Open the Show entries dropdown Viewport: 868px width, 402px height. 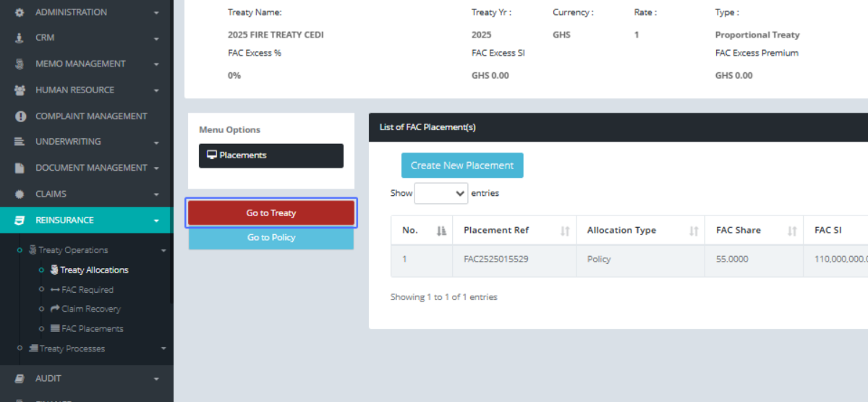pos(441,193)
